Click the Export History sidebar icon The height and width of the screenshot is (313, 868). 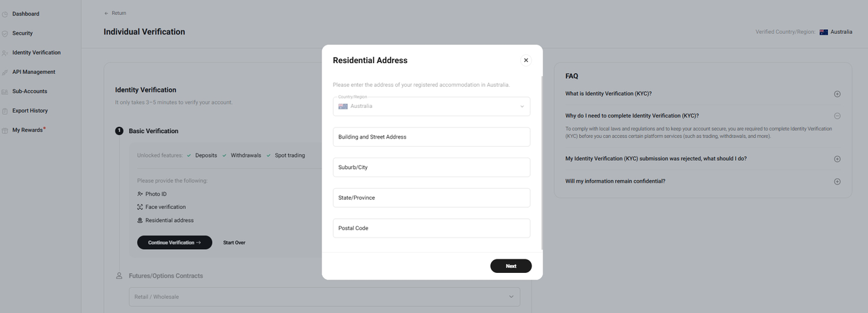5,111
